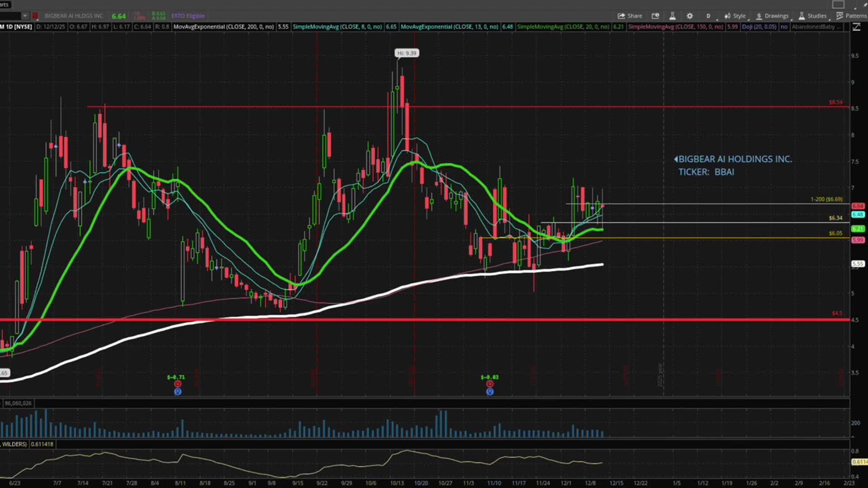
Task: Click the flask Edit Studies icon
Action: click(x=672, y=16)
